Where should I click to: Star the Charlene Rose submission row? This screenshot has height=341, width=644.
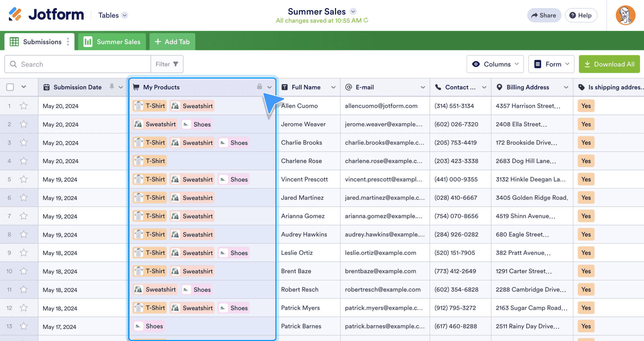coord(23,161)
